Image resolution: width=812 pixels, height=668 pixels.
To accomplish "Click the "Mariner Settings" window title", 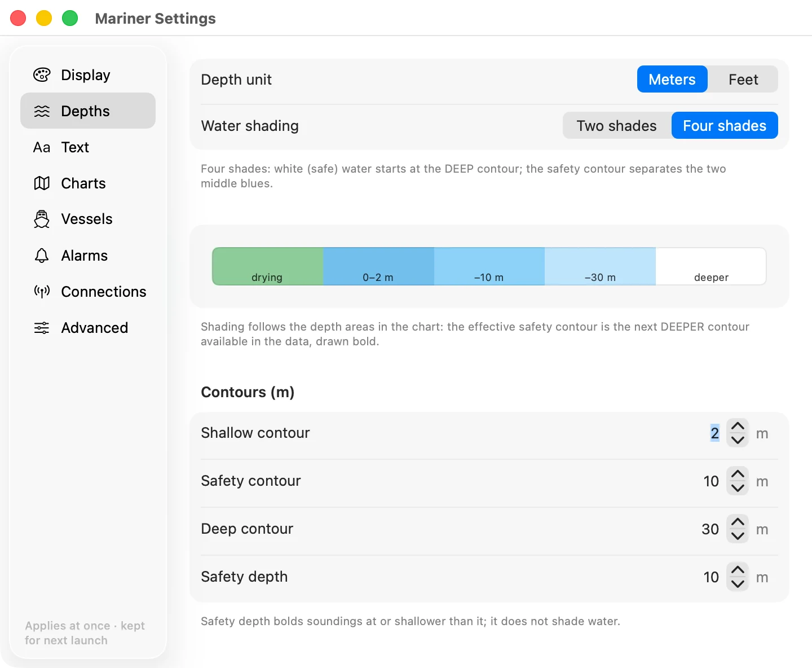I will 155,19.
